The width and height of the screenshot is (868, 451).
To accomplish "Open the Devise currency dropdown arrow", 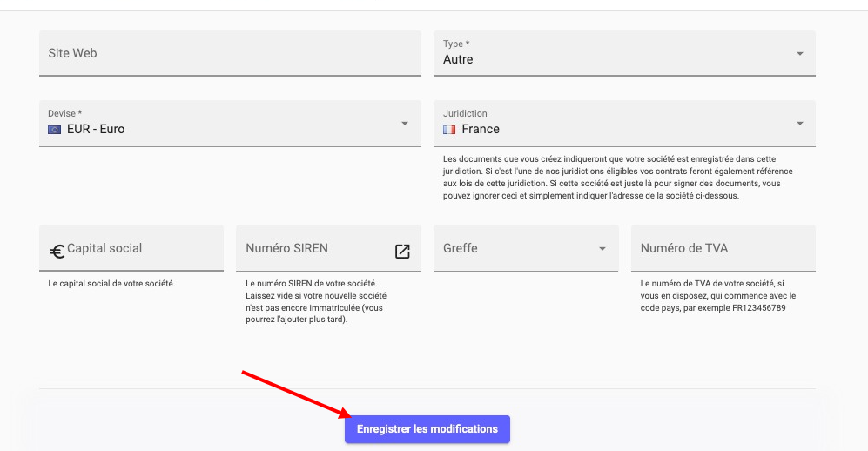I will 405,124.
